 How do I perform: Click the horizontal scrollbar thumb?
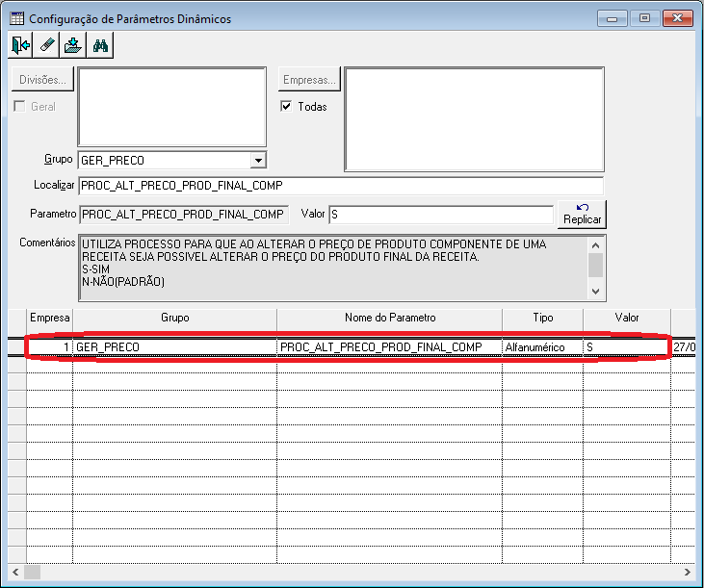[32, 572]
